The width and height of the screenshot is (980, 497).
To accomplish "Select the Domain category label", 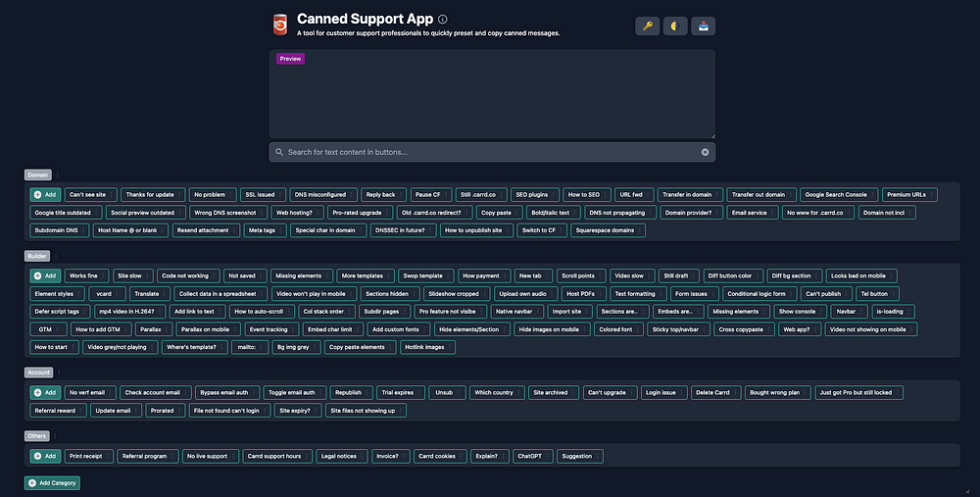I will tap(37, 175).
